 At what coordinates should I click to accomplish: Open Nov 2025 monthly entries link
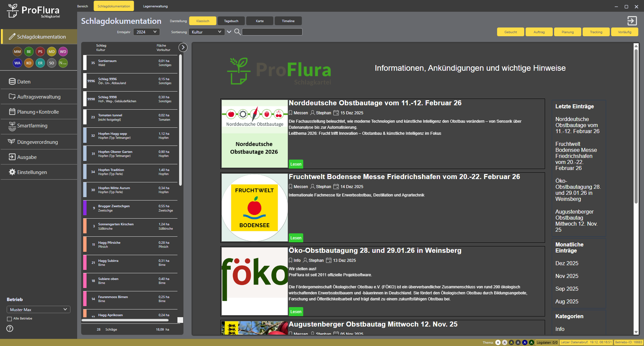pos(567,276)
